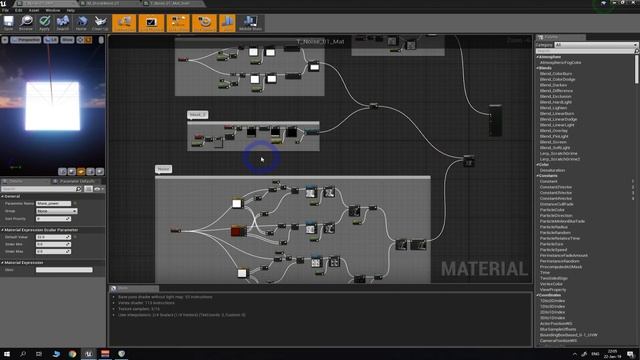Select AtmosphericFogColor in the Palette

click(x=560, y=62)
